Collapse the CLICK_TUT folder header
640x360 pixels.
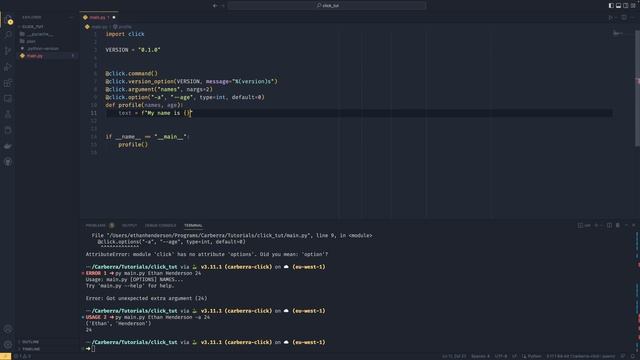(33, 27)
